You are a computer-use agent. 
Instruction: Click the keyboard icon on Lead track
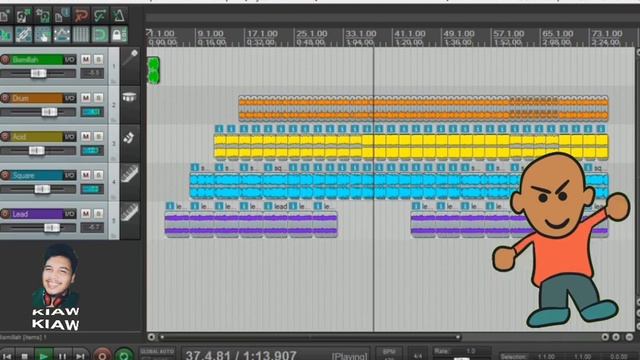[129, 213]
